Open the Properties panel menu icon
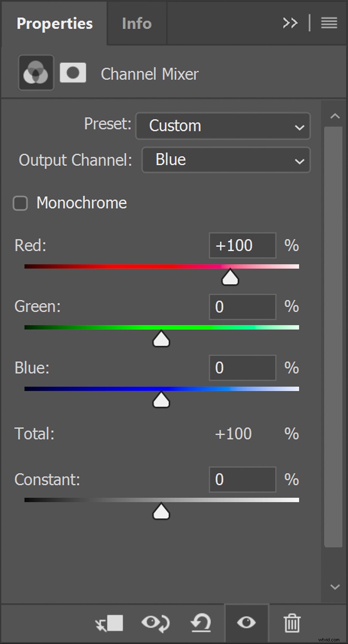 tap(329, 23)
